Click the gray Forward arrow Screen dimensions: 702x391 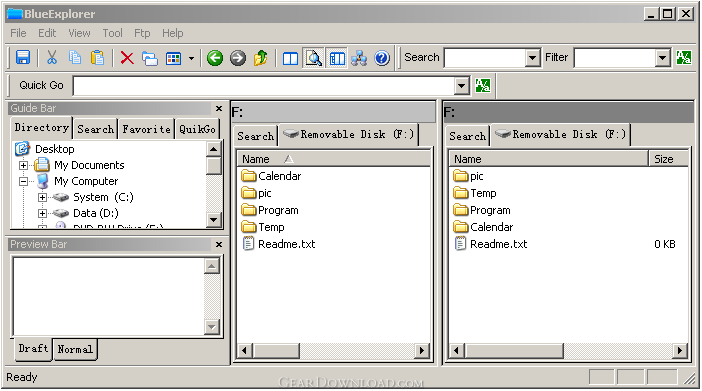pyautogui.click(x=238, y=58)
